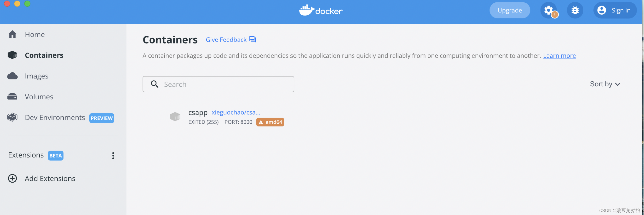Click the Dev Environments cube icon
Viewport: 644px width, 215px height.
coord(12,117)
